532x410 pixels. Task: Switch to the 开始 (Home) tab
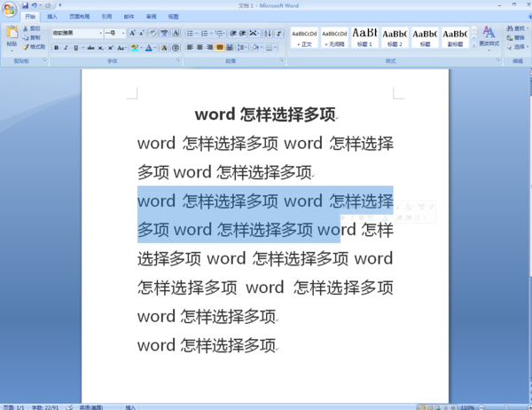click(x=30, y=16)
